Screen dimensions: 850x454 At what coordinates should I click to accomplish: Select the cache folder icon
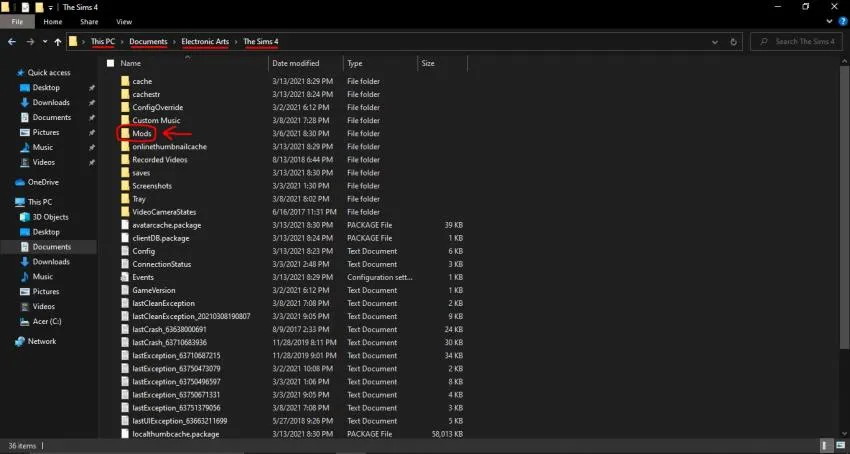tap(125, 81)
